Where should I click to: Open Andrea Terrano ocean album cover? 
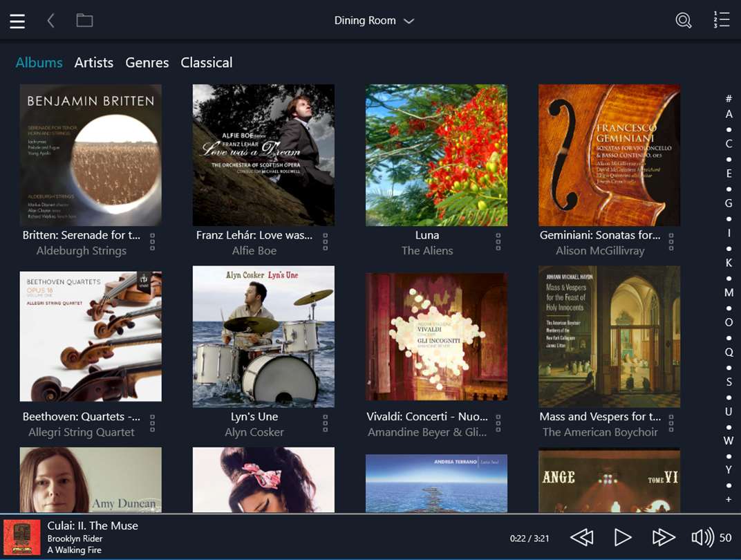(x=437, y=483)
